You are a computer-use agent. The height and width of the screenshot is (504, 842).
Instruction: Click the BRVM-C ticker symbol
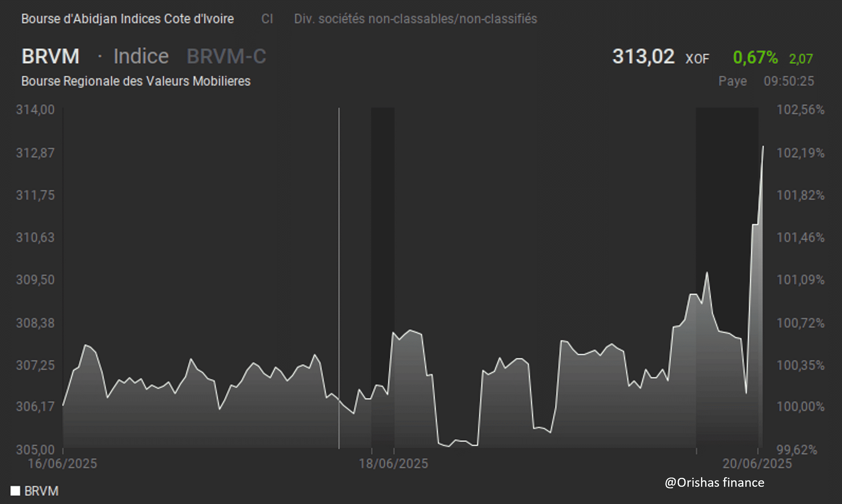coord(227,56)
